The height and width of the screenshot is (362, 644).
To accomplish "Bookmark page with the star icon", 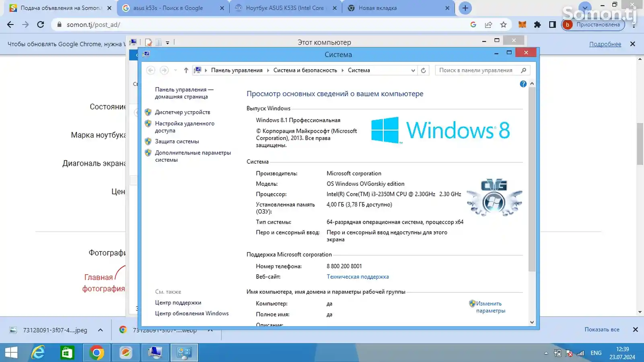I will 503,25.
